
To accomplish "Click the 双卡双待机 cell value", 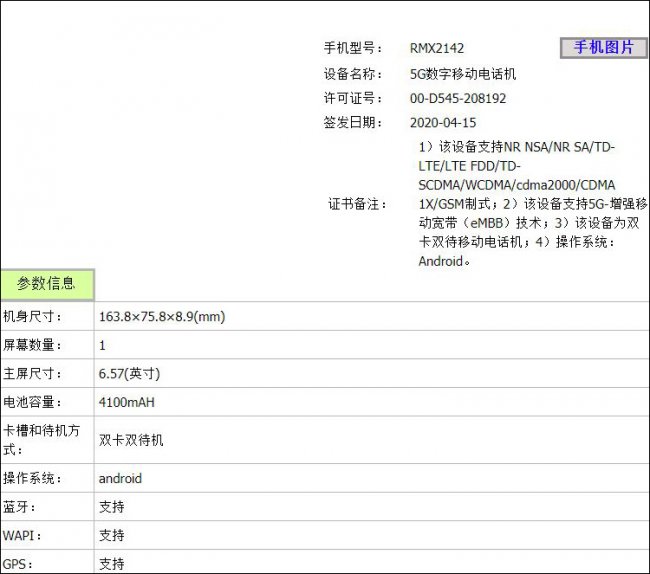I will [131, 440].
